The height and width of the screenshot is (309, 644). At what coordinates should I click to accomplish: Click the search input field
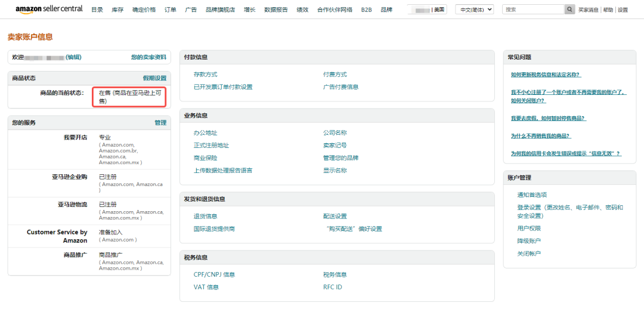534,10
